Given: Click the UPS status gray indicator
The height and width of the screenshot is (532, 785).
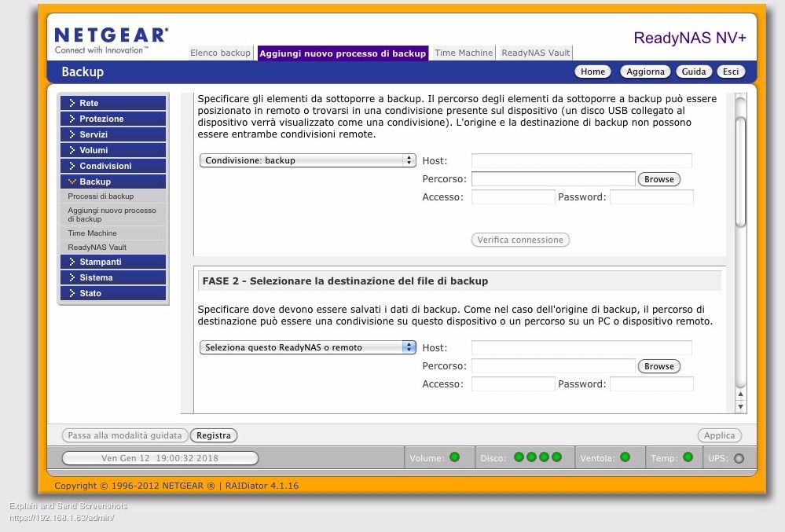Looking at the screenshot, I should (739, 458).
